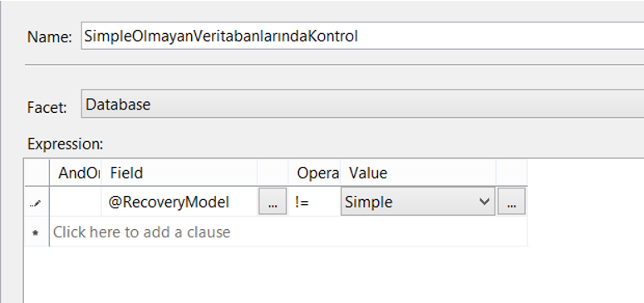
Task: Click the Value column header
Action: [418, 173]
